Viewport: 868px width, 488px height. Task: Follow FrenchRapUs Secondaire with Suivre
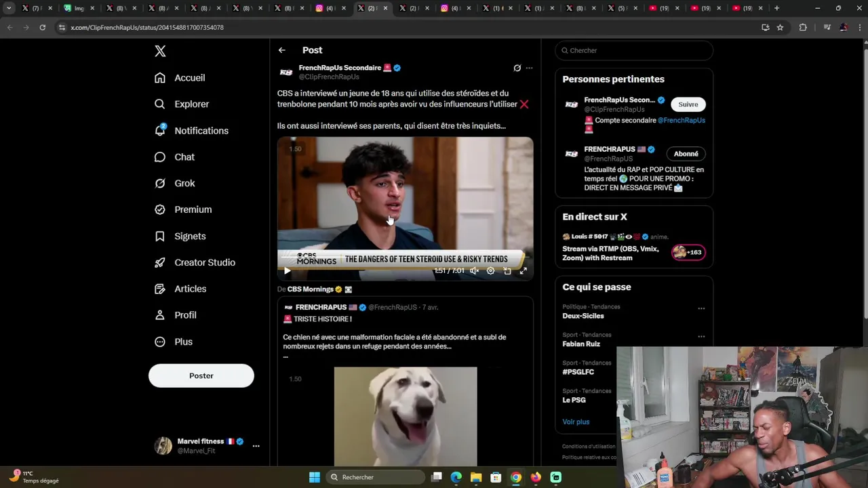688,104
